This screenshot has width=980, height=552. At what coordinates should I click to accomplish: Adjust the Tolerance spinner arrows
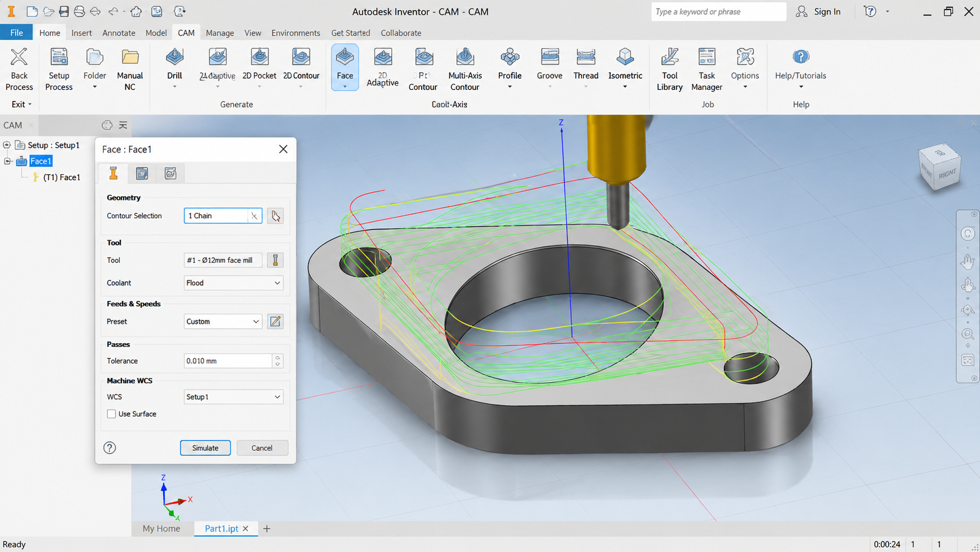coord(278,361)
